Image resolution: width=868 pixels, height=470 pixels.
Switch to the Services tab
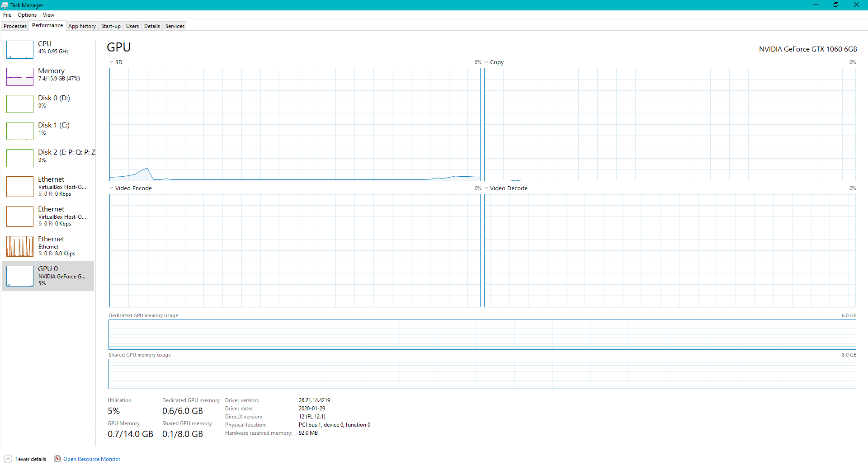[x=175, y=26]
